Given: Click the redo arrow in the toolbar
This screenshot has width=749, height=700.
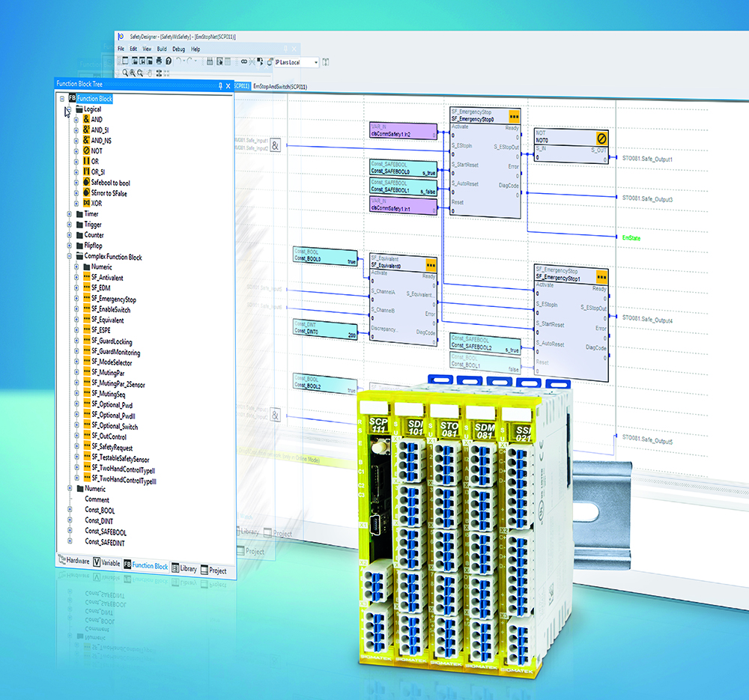Looking at the screenshot, I should pos(189,61).
